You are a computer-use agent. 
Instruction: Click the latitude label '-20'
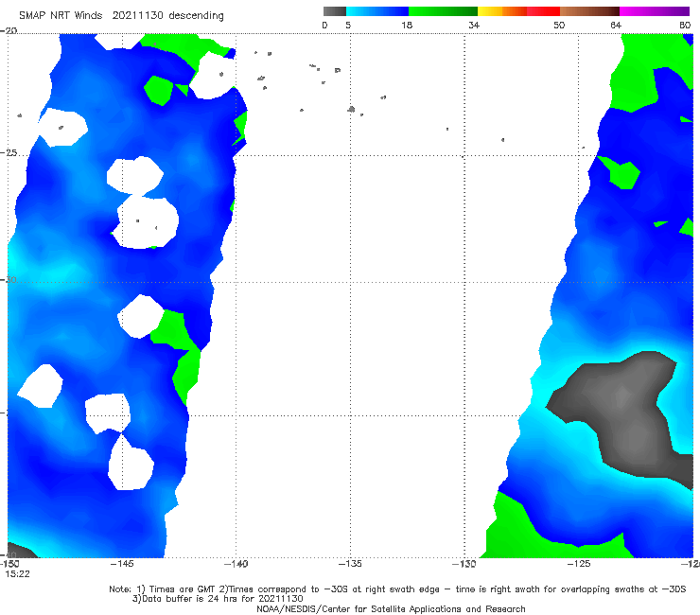9,30
